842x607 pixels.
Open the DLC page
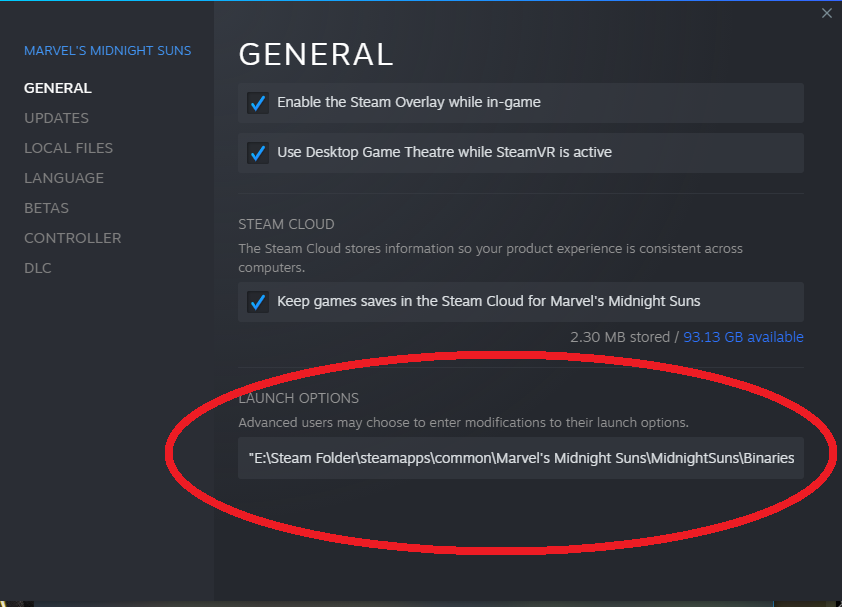[38, 268]
